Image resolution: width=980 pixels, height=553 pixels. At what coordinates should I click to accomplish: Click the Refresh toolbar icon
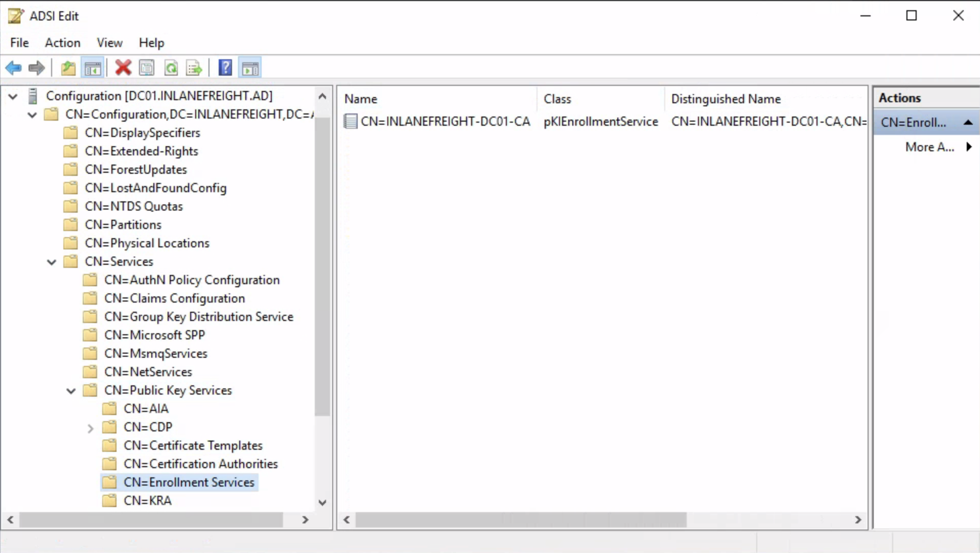pos(171,68)
